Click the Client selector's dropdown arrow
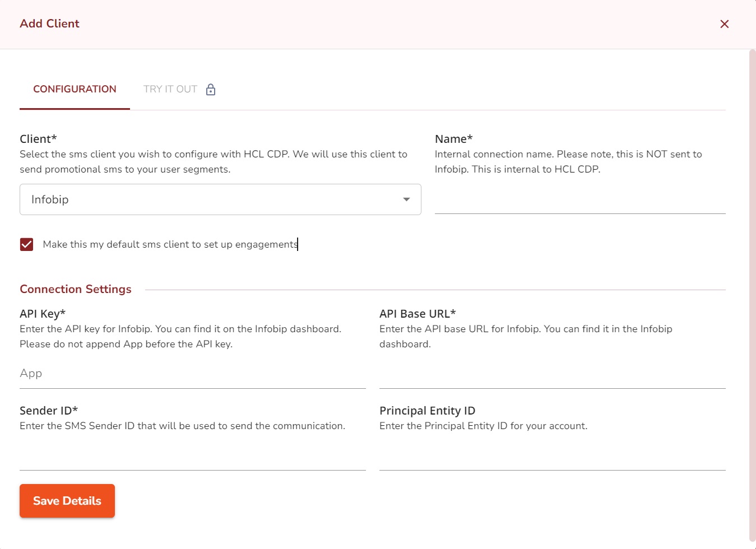 [406, 199]
